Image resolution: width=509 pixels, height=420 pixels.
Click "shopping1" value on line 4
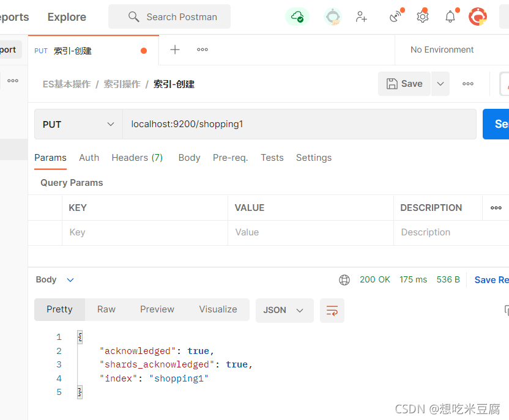tap(179, 378)
